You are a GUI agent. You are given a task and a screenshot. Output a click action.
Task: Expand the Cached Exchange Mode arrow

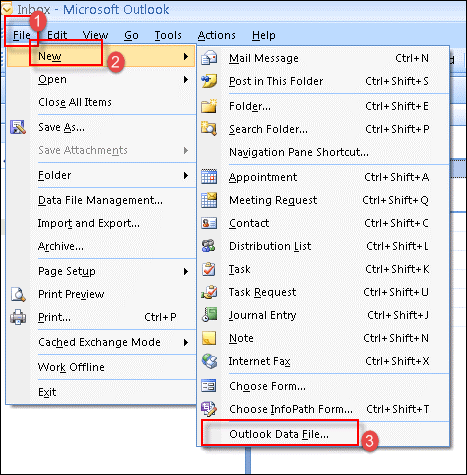tap(186, 342)
